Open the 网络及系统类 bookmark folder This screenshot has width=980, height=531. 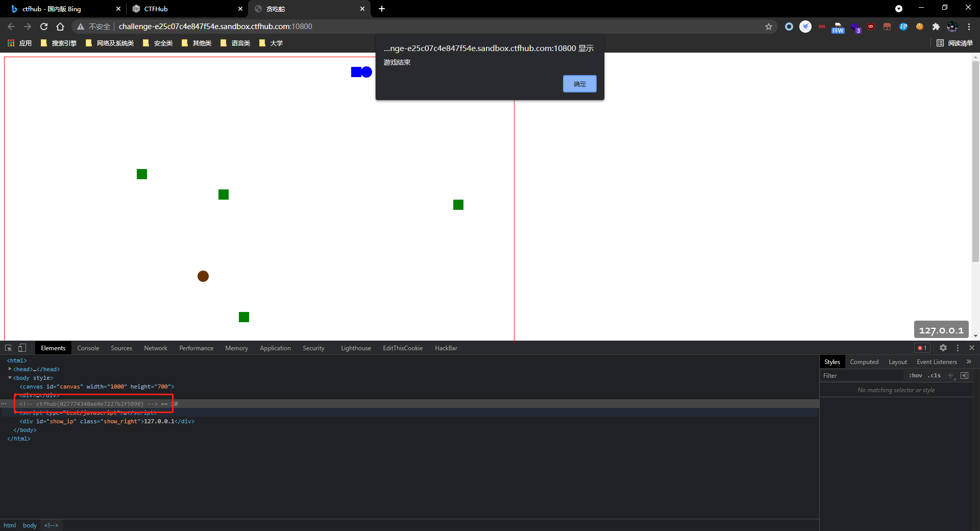point(110,43)
